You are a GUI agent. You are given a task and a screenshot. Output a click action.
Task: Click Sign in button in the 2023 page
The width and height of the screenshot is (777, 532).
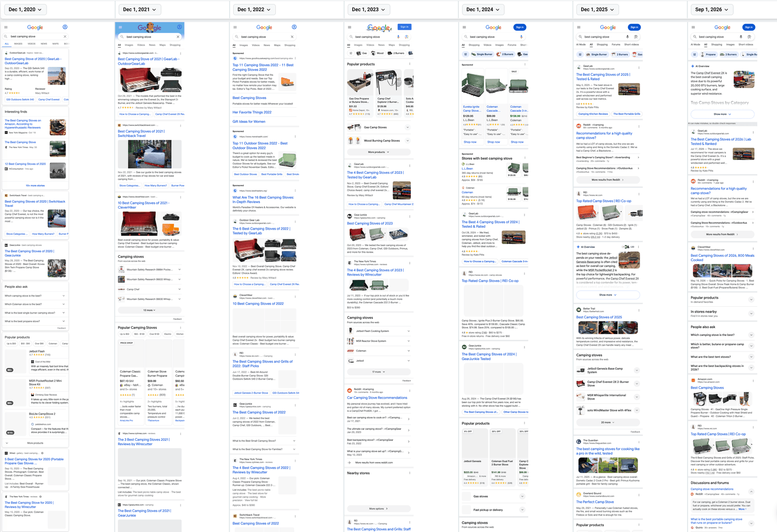coord(405,27)
